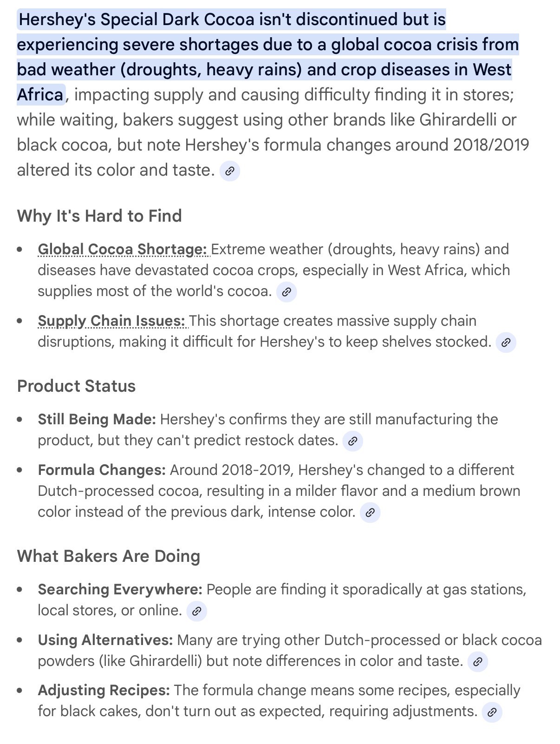
Task: Click the 'Still Being Made:' bold label
Action: (x=97, y=420)
